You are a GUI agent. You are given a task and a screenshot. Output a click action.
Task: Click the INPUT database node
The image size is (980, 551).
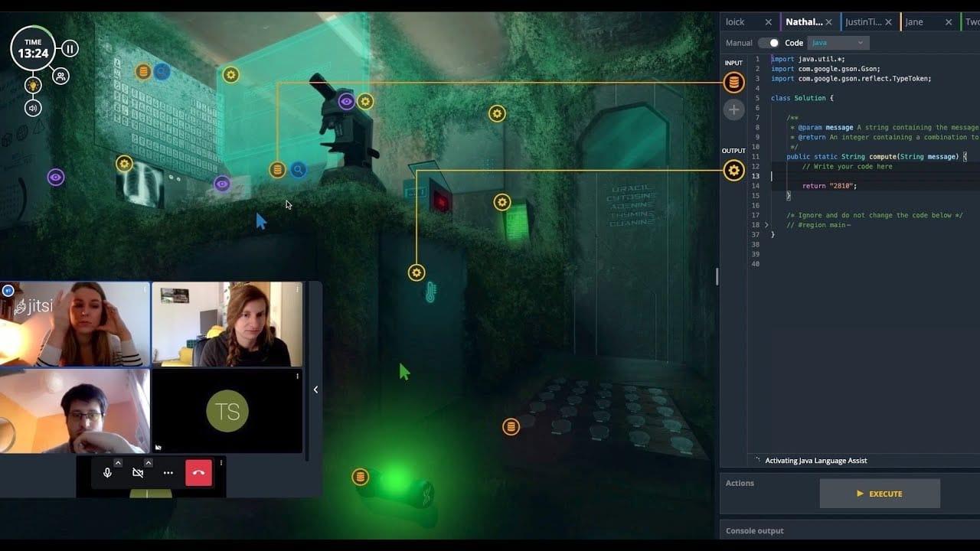733,82
